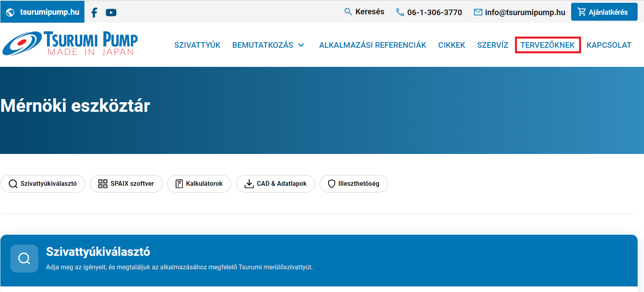Click the globe icon beside tsurumipump.hu

point(10,12)
